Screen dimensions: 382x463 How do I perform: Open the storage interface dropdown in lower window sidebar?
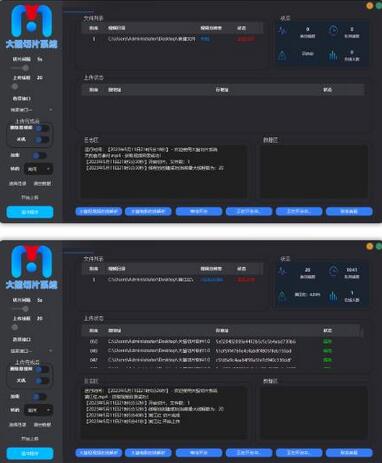[x=31, y=351]
